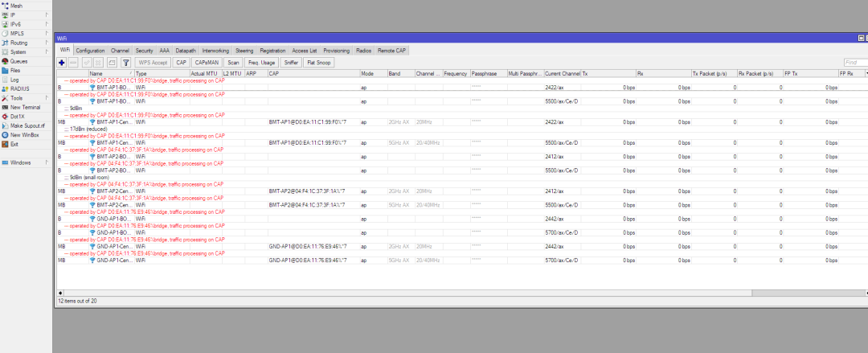Click the minus Remove toolbar button
Viewport: 868px width, 353px height.
coord(73,63)
